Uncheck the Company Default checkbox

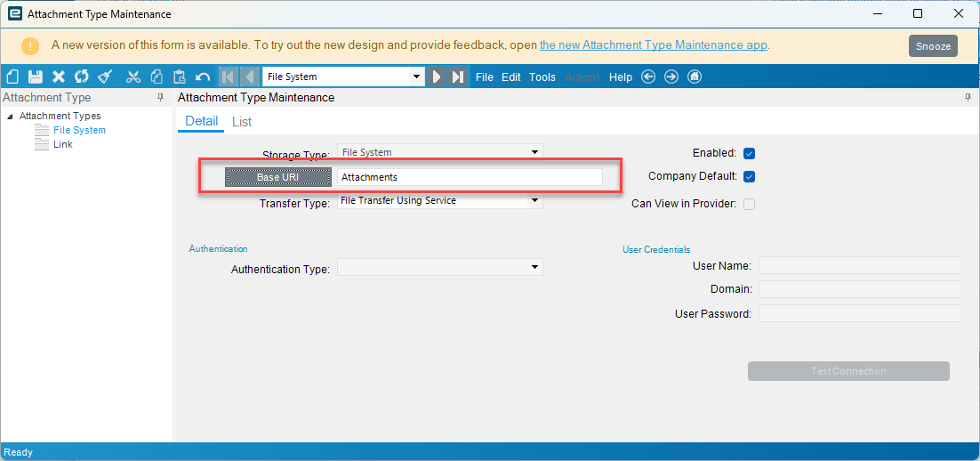[x=750, y=176]
